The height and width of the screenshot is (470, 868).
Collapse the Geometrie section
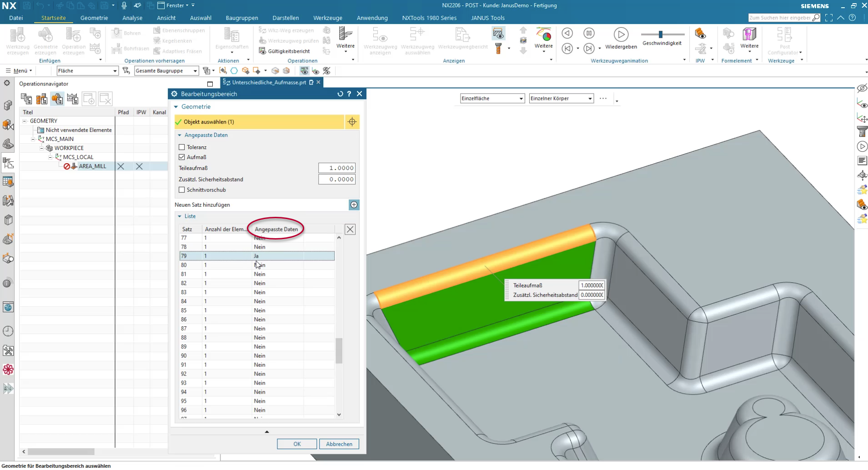click(x=176, y=107)
